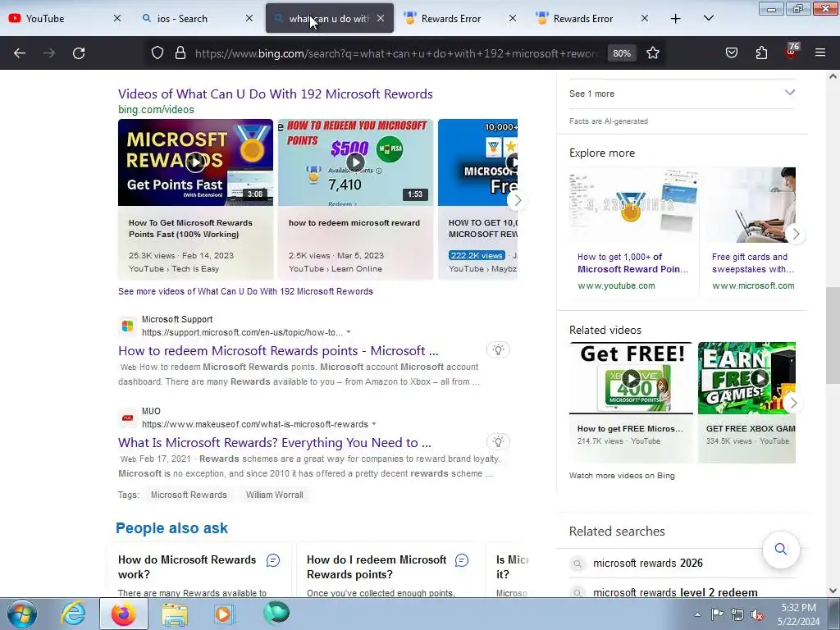Expand makeuseof URL dropdown arrow

(x=374, y=424)
